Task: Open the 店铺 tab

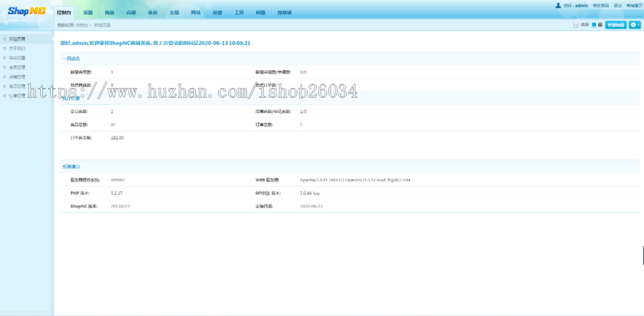Action: (131, 13)
